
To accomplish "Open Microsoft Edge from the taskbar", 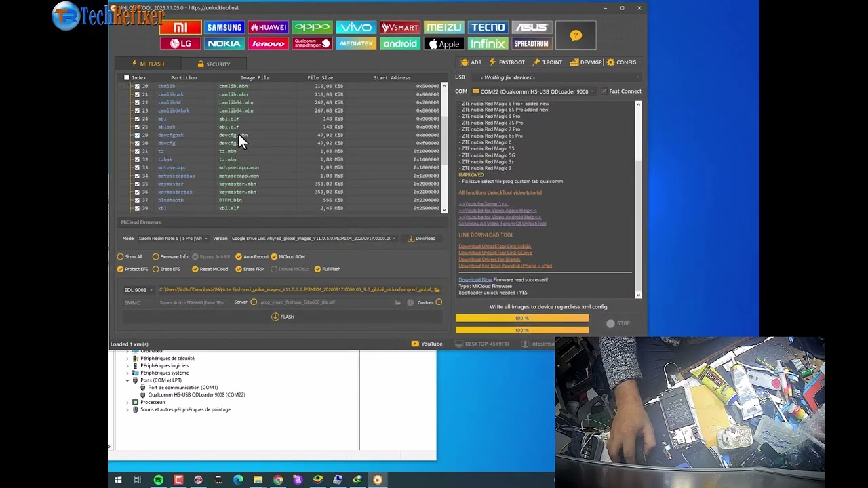I will [238, 480].
